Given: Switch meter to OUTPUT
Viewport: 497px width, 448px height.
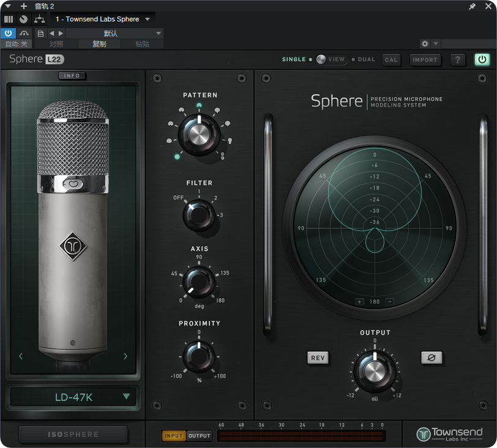Looking at the screenshot, I should tap(199, 436).
